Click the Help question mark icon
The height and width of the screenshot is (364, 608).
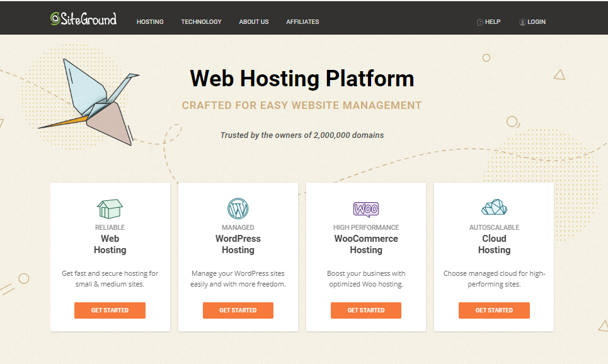(x=479, y=22)
